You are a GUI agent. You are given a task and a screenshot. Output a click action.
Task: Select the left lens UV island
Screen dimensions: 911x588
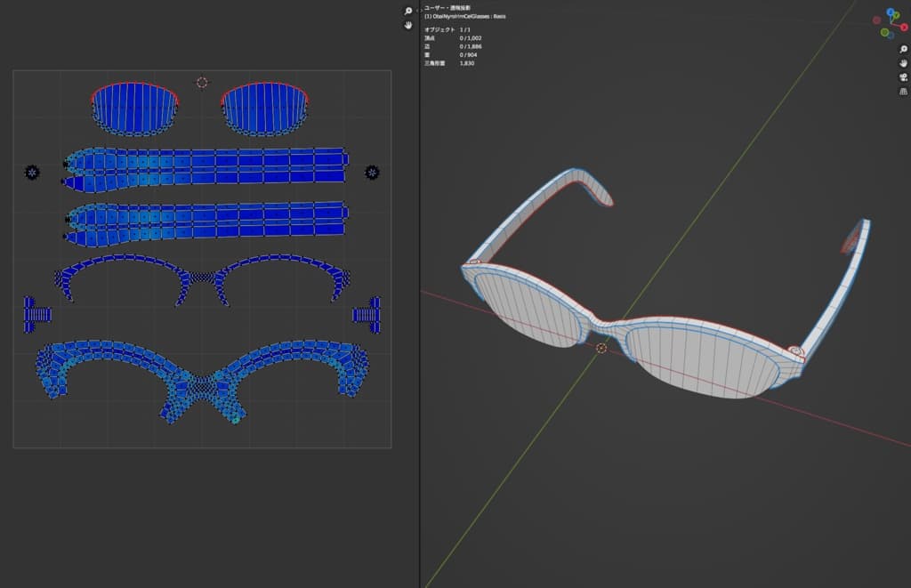coord(134,109)
